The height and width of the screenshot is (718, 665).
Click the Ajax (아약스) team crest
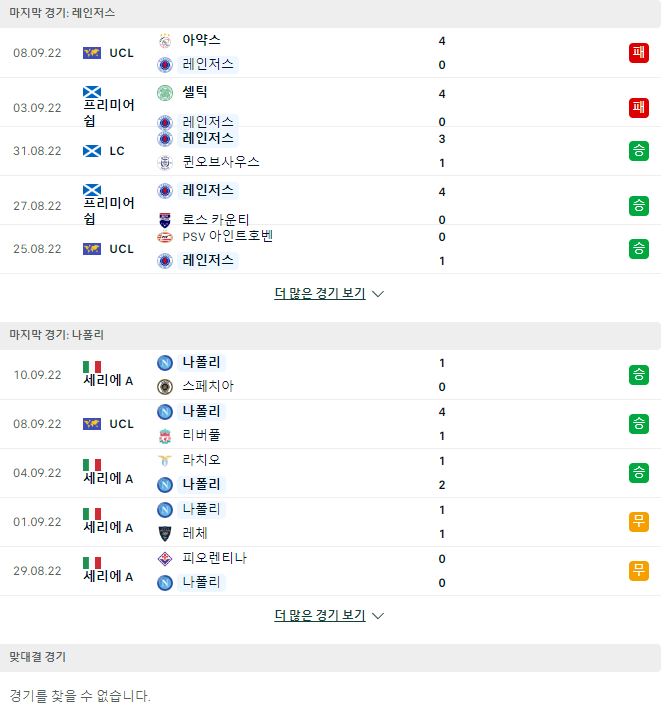[165, 41]
